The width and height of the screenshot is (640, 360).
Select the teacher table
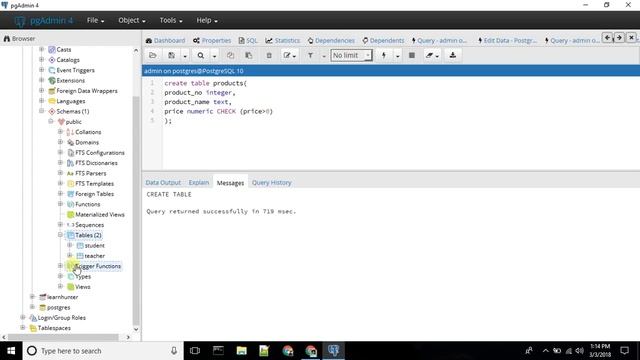click(x=95, y=256)
